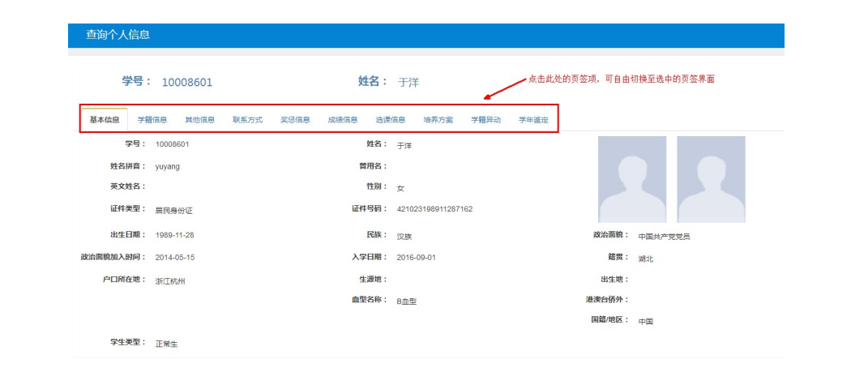Go to the 联系方式 tab
The image size is (868, 385).
[x=247, y=120]
